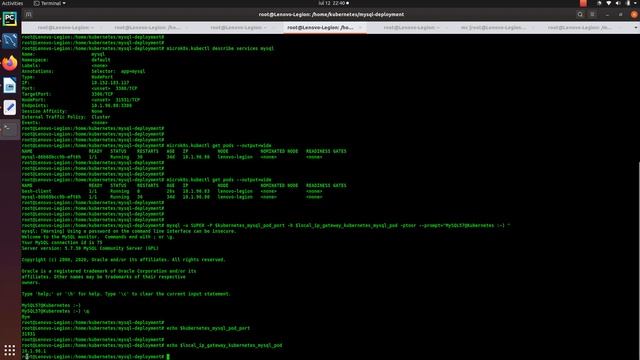Open MySQL Workbench from the dock
This screenshot has height=360, width=640.
[10, 41]
